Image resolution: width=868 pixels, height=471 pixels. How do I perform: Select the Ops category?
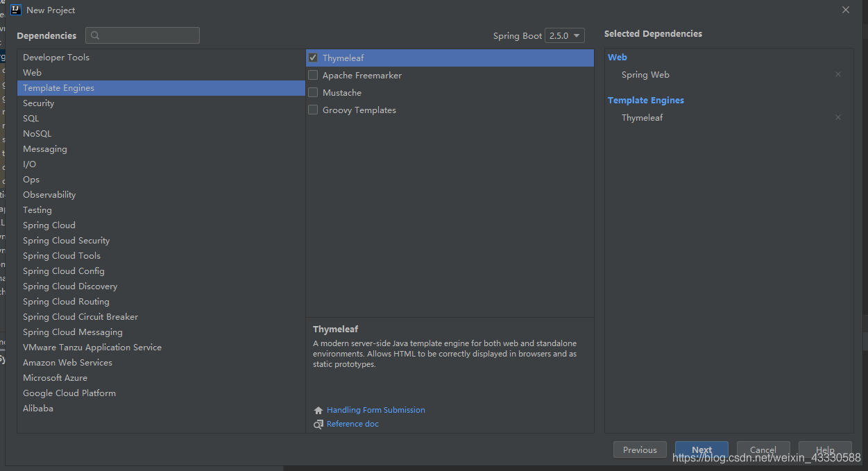tap(161, 180)
